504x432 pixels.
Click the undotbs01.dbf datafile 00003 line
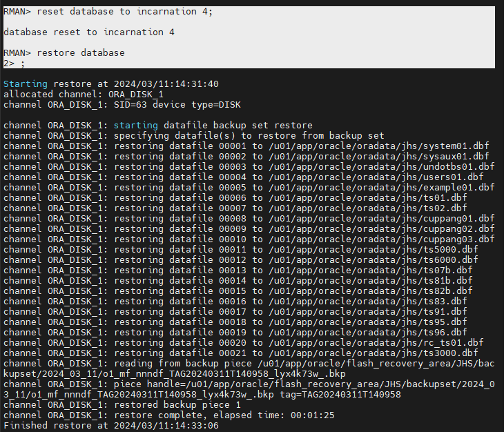pyautogui.click(x=249, y=167)
